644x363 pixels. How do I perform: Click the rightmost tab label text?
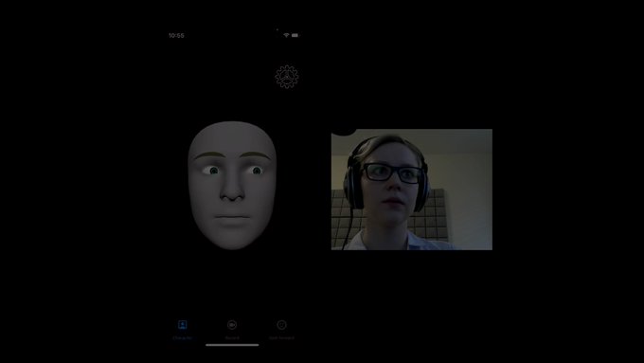(281, 338)
